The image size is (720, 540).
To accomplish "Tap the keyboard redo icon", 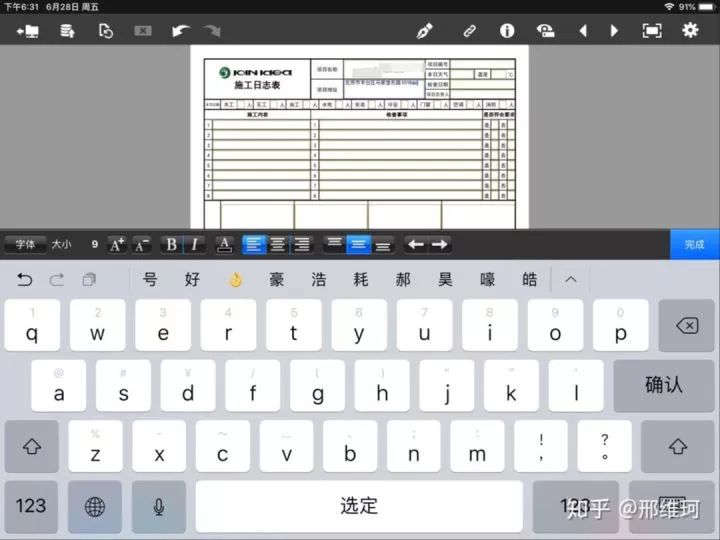I will pyautogui.click(x=56, y=279).
